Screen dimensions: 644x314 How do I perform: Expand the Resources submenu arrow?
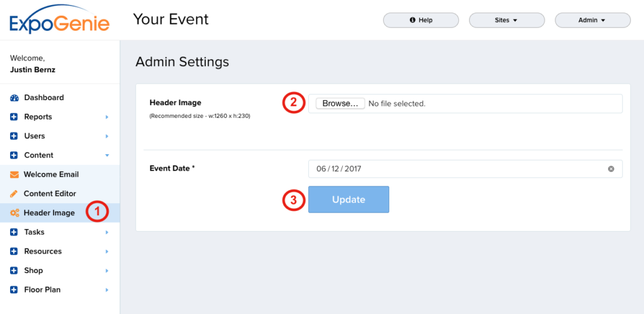click(x=107, y=252)
